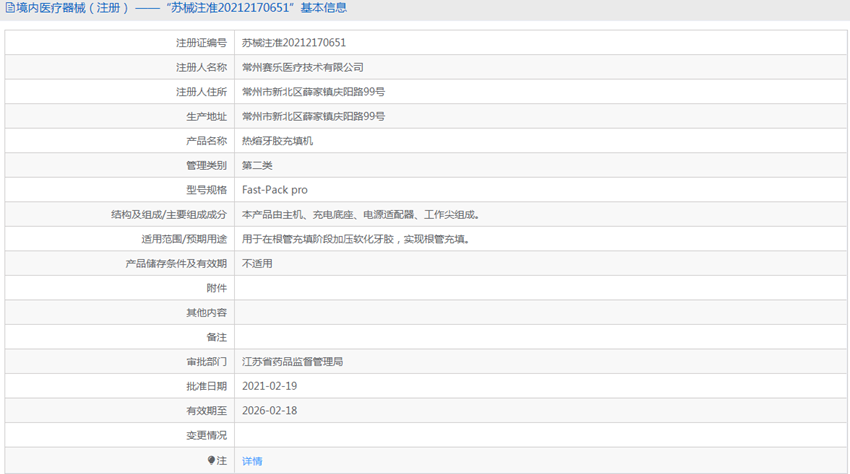Click the 基本信息 text in the header
Viewport: 850px width, 474px height.
point(324,8)
